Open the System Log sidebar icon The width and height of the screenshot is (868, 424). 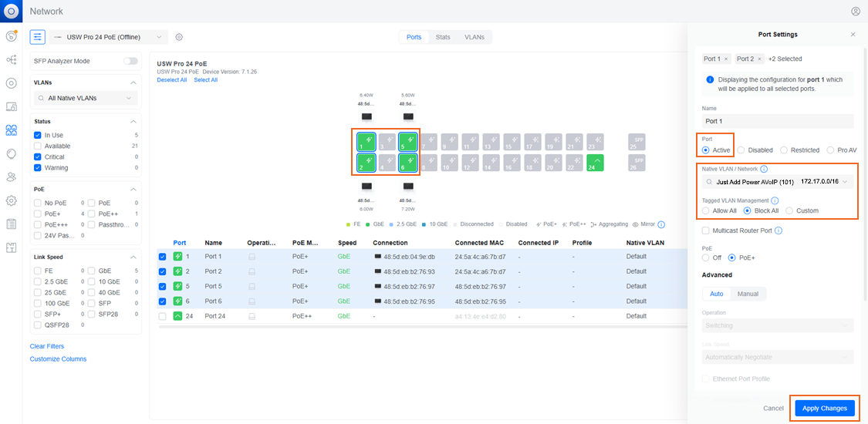point(11,224)
